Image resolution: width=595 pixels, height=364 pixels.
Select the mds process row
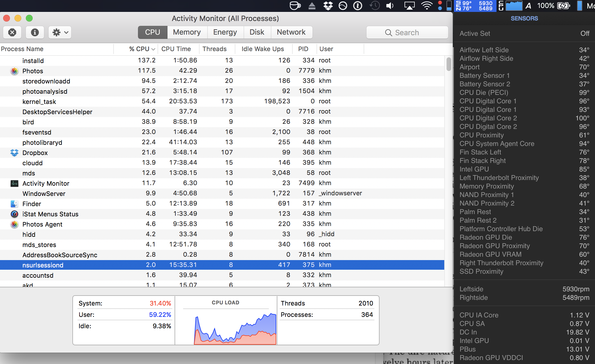(x=222, y=173)
